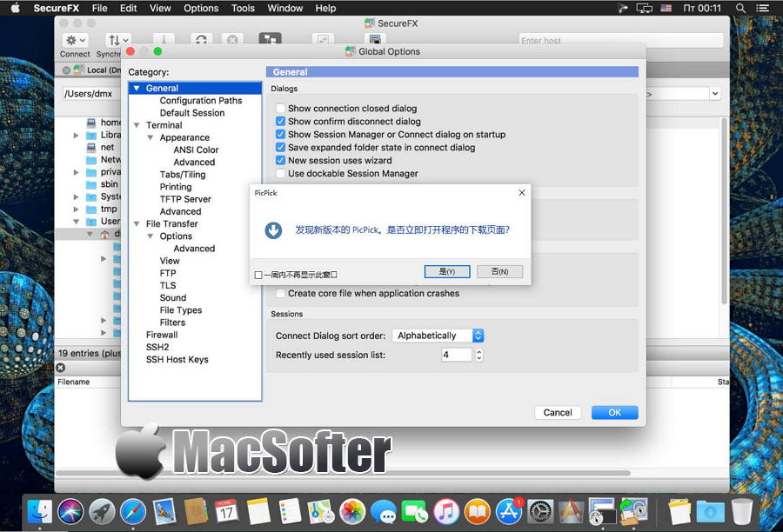This screenshot has width=783, height=532.
Task: Open Maps from the Dock
Action: point(321,511)
